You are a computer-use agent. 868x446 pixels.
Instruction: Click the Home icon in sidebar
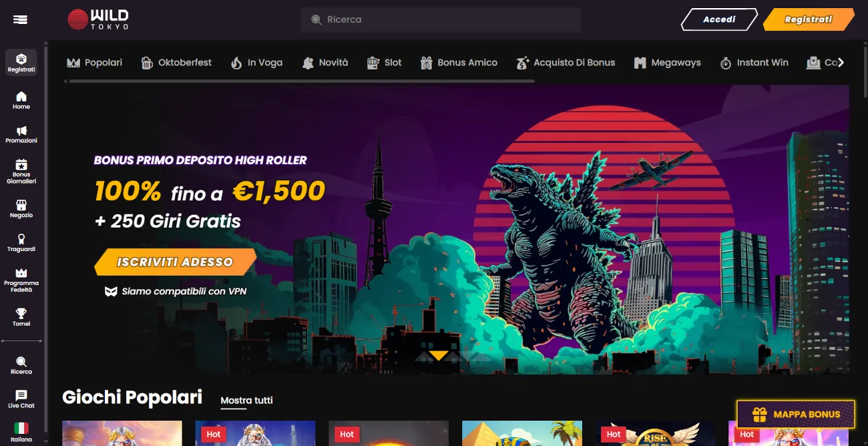point(21,96)
